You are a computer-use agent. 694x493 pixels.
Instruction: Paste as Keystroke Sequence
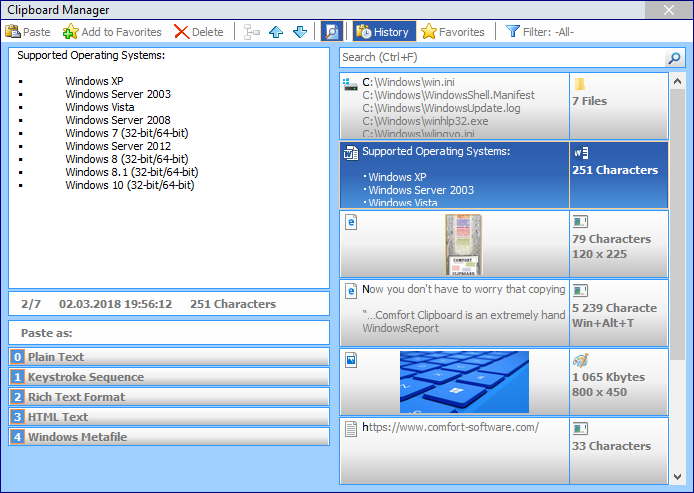pos(169,377)
